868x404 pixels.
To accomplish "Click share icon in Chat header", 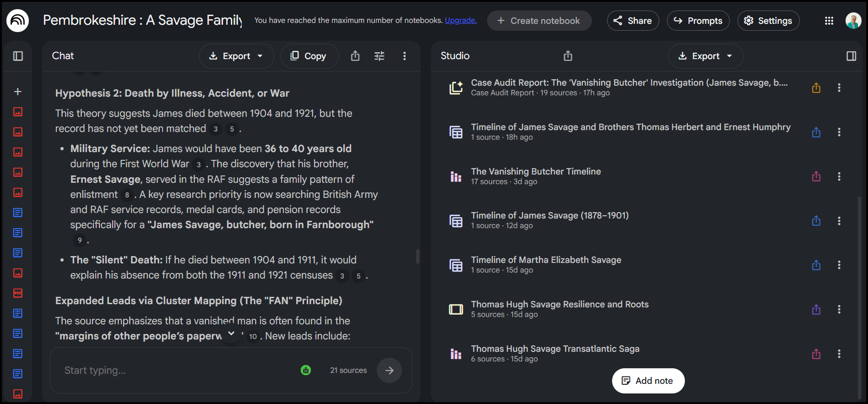I will pos(355,56).
